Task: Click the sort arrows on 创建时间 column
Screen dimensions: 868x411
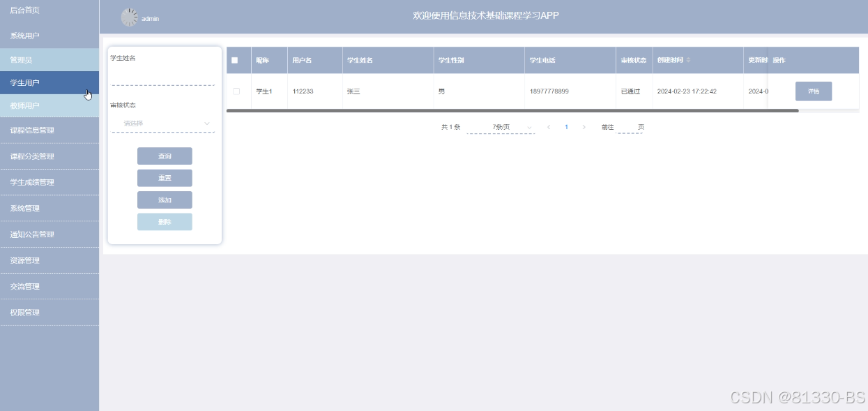Action: click(x=689, y=60)
